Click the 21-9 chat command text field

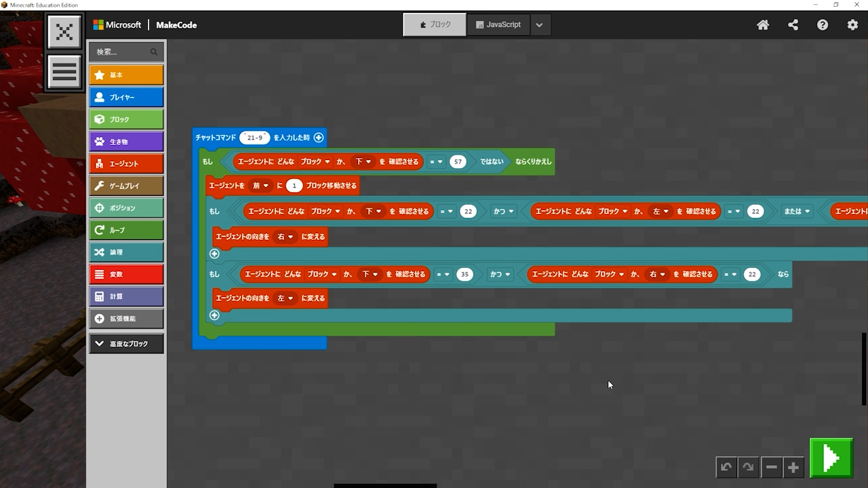[x=255, y=138]
